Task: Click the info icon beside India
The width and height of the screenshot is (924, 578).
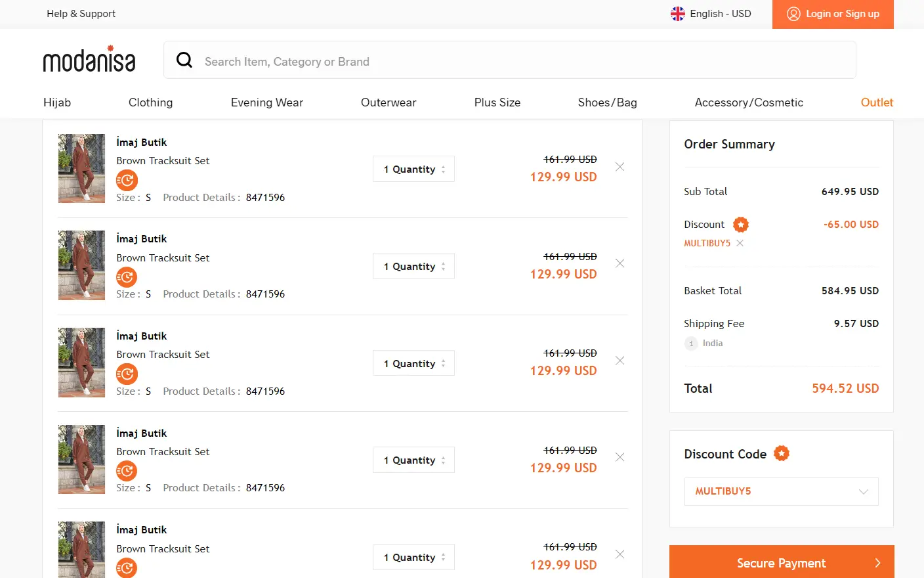Action: point(691,344)
